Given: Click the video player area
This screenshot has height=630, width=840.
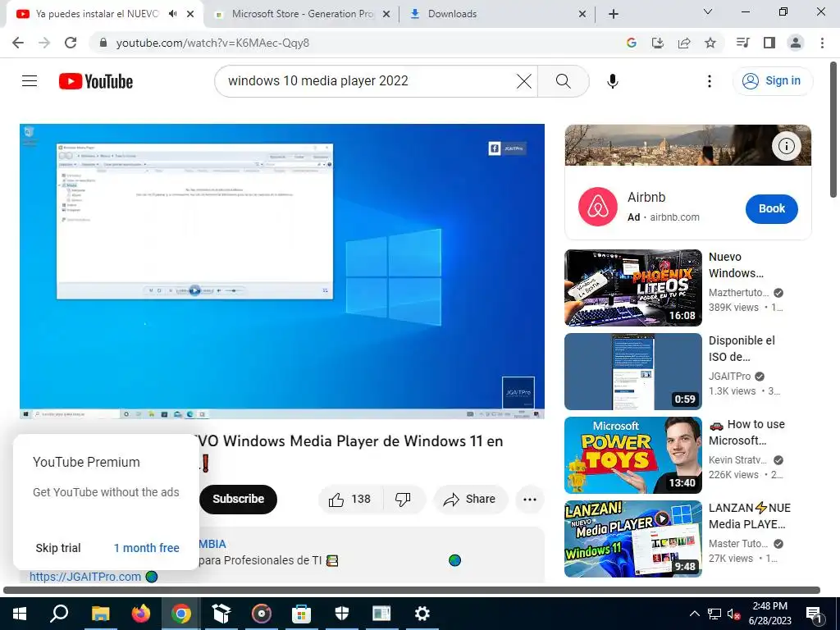Looking at the screenshot, I should [x=282, y=272].
